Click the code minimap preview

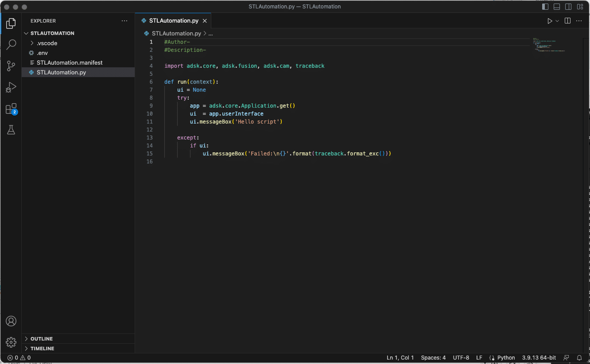pos(549,45)
